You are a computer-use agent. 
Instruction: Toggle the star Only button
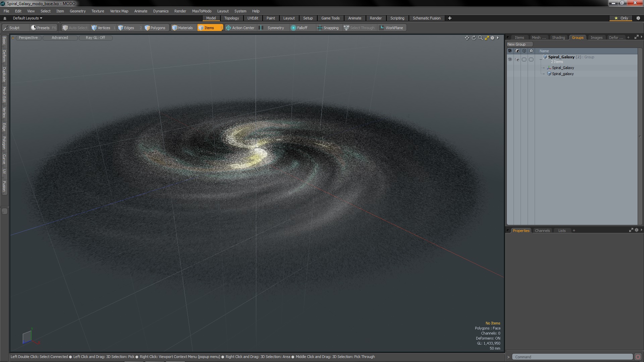(621, 18)
